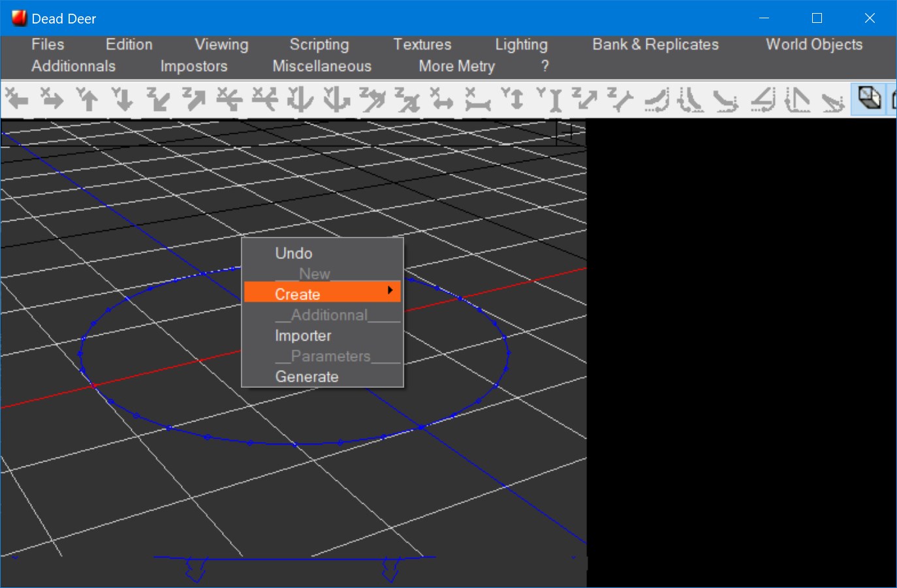Click the X-axis move left arrow icon

pyautogui.click(x=17, y=99)
